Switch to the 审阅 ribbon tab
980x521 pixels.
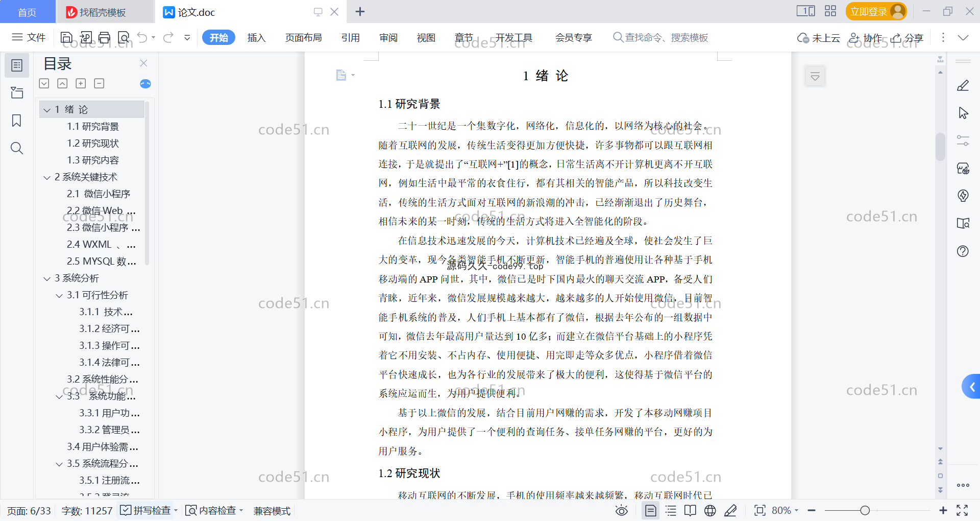click(388, 37)
